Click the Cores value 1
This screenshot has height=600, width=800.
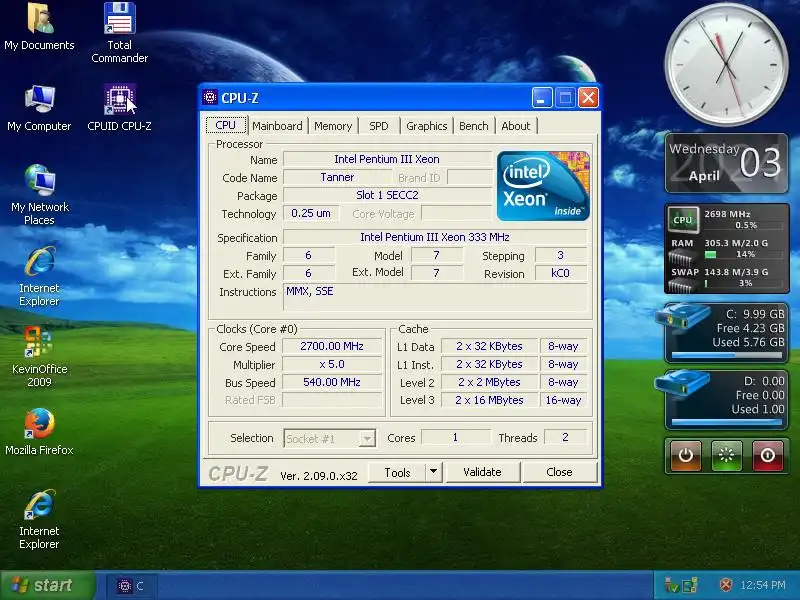(x=455, y=437)
